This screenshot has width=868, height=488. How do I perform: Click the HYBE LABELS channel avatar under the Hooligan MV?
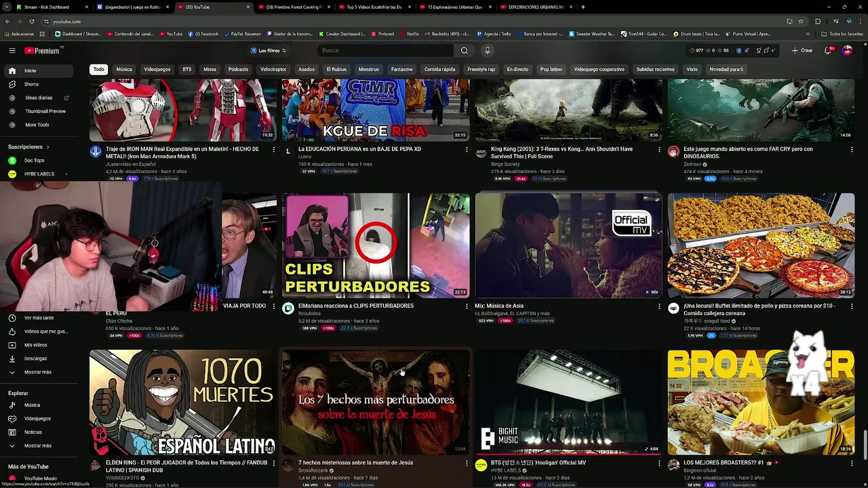tap(481, 465)
